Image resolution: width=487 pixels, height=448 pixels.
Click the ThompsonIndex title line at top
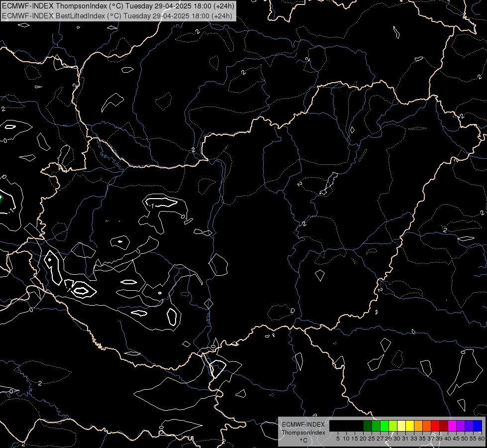118,5
